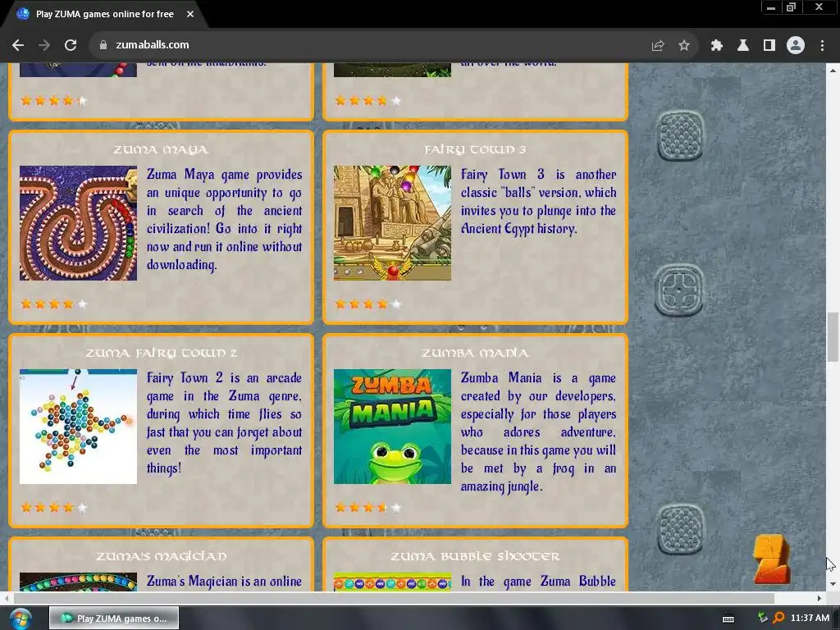Click the vertical scrollbar down arrow

point(833,584)
